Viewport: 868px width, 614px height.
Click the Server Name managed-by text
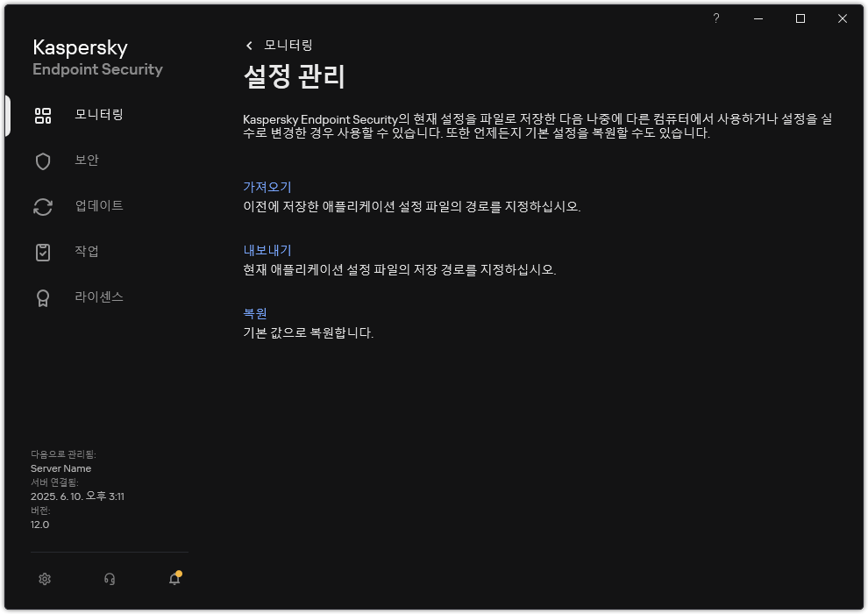tap(60, 468)
